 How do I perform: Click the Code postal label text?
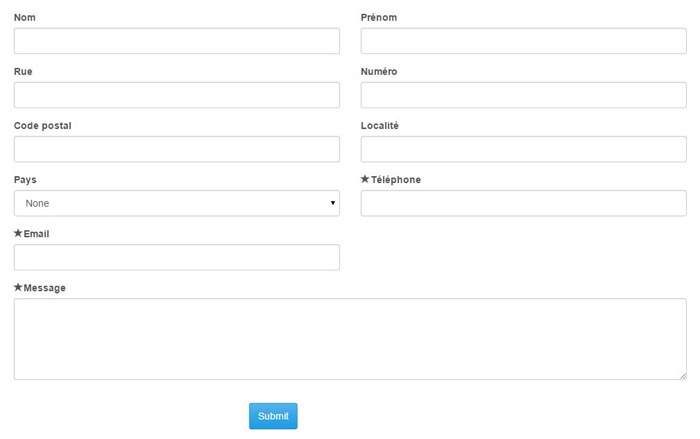(x=42, y=126)
